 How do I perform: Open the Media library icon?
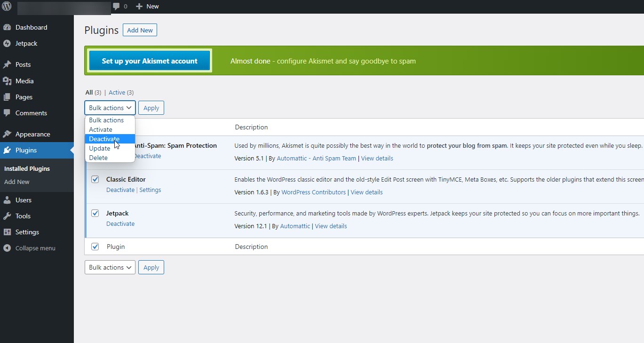click(x=8, y=81)
